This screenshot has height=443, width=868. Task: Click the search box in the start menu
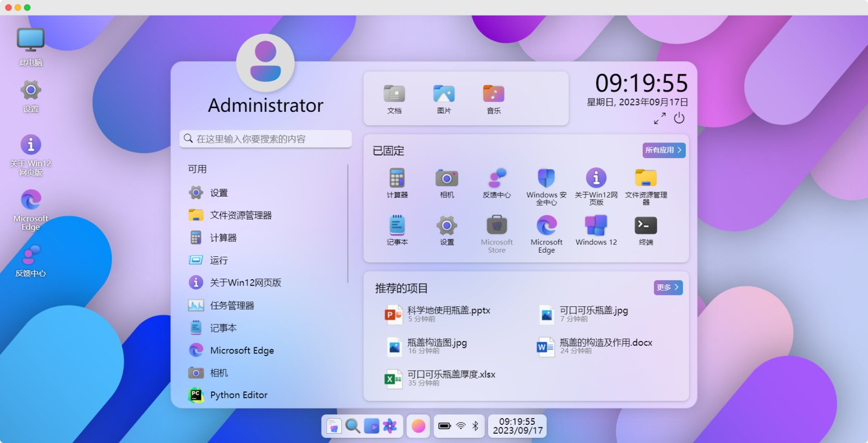click(x=265, y=139)
